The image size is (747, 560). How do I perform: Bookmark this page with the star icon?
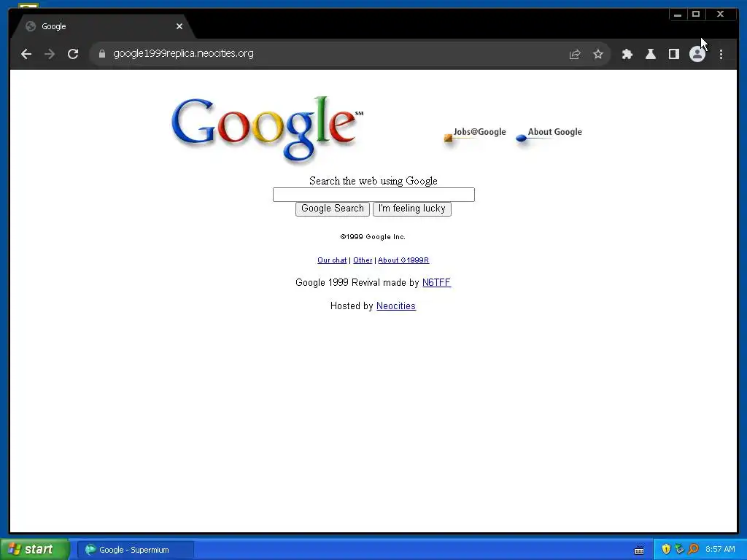pyautogui.click(x=598, y=54)
